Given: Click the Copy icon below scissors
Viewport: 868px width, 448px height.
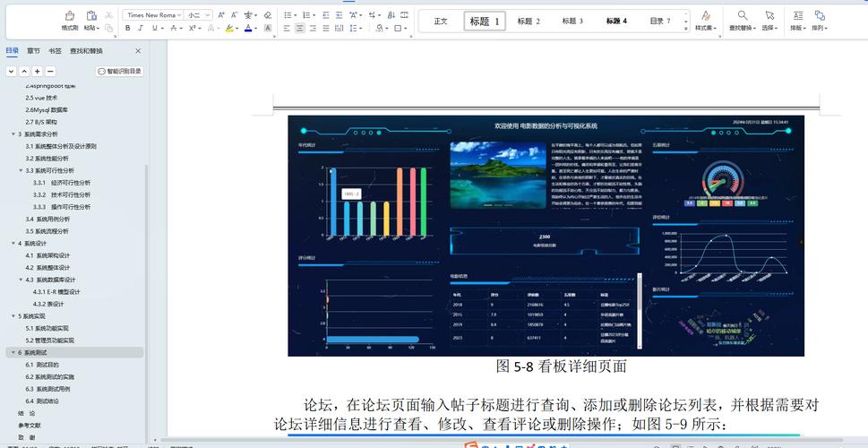Looking at the screenshot, I should 108,28.
